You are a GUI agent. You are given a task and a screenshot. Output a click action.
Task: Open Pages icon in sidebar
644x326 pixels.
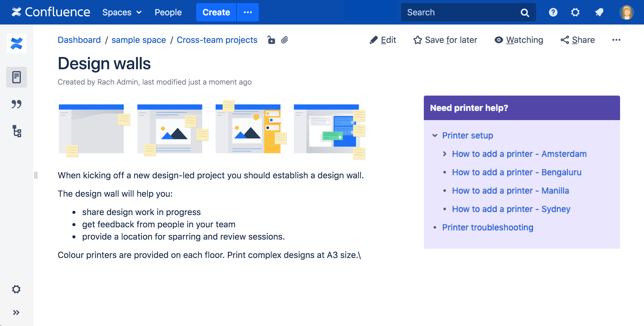click(x=17, y=77)
